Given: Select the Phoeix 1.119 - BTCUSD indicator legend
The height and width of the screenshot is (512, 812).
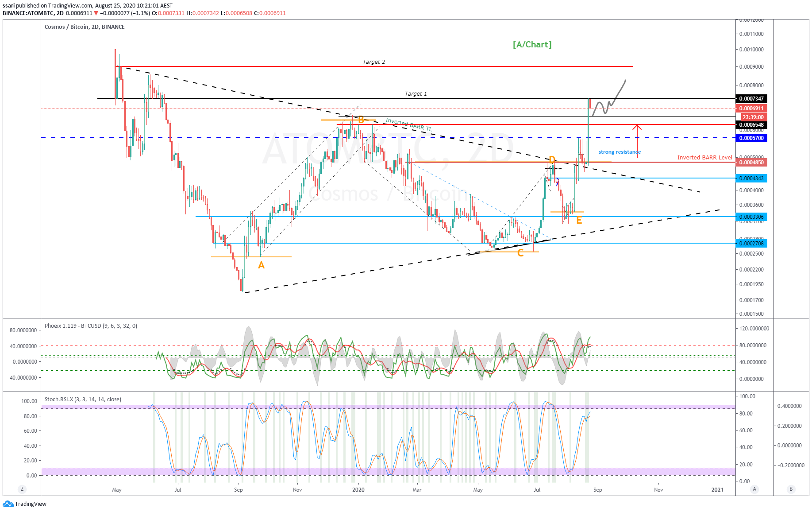Looking at the screenshot, I should tap(91, 326).
